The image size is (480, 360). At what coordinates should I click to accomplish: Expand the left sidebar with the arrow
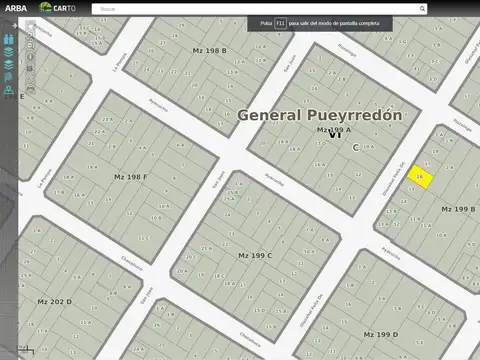14,25
